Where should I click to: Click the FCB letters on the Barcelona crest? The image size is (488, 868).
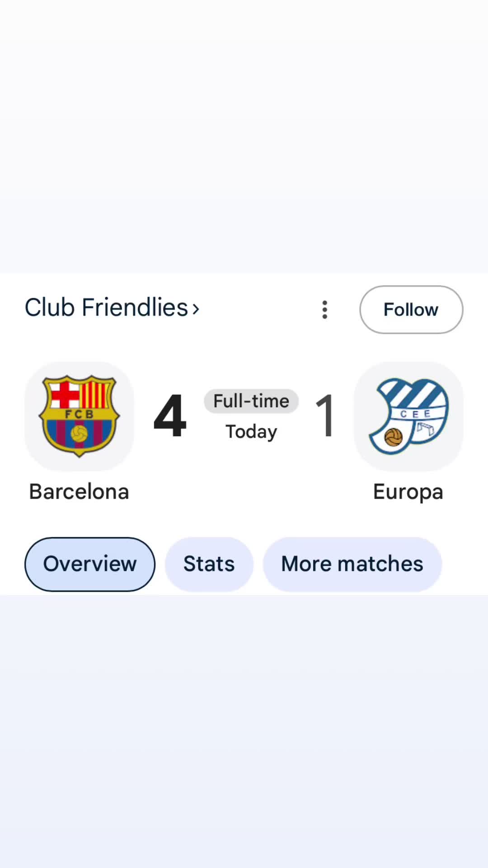tap(79, 414)
